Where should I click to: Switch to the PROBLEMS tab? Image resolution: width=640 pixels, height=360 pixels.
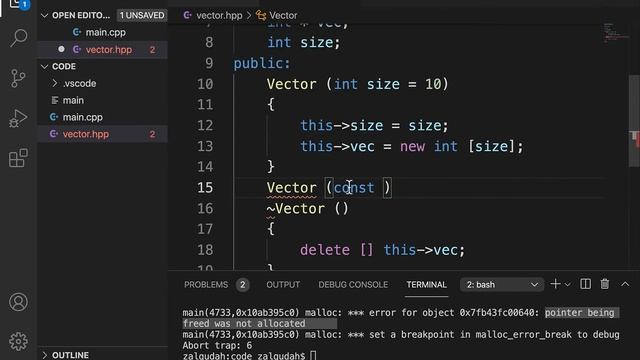[206, 284]
